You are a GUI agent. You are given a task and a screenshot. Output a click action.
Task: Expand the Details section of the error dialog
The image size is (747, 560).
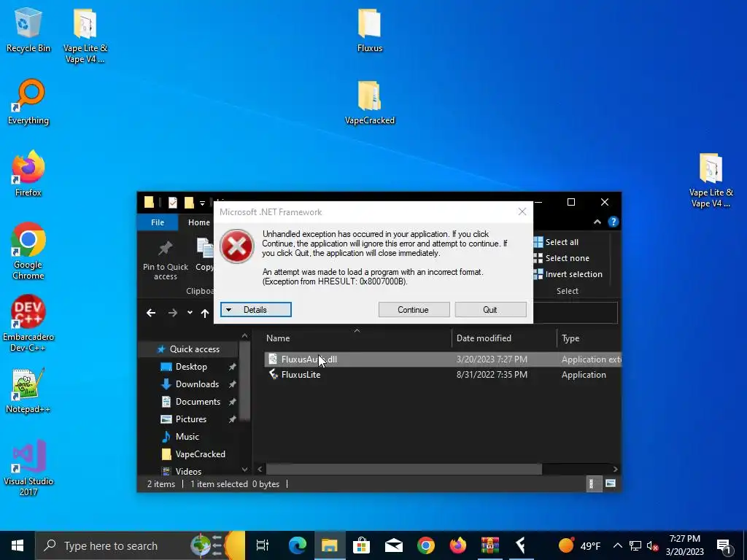(256, 309)
